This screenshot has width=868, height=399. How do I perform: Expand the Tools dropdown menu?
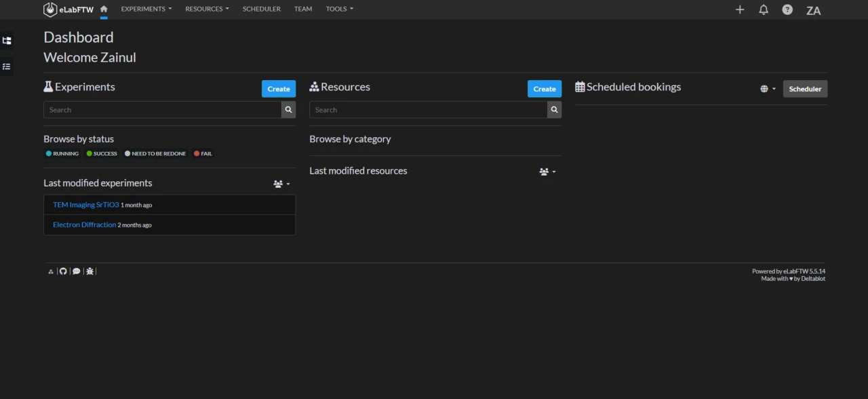[x=340, y=9]
